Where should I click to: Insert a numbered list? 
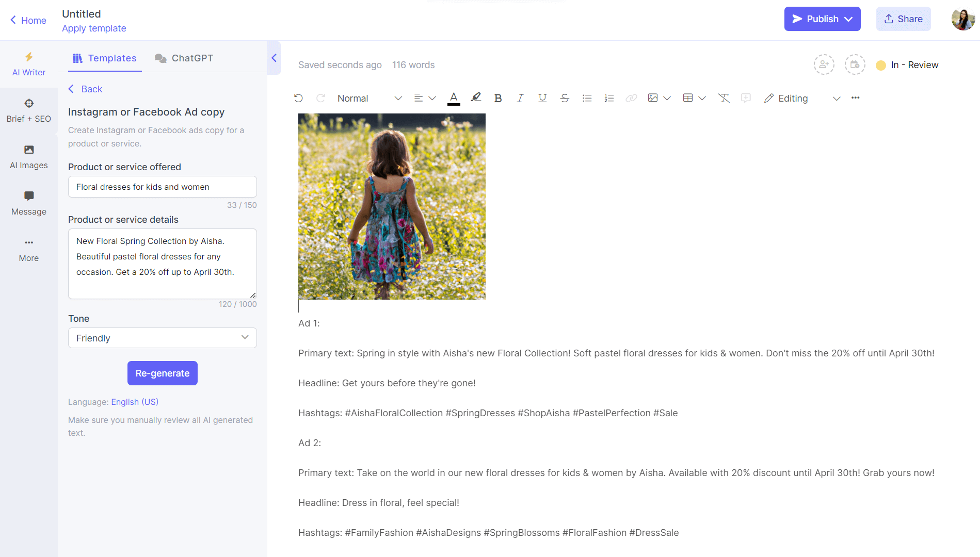tap(609, 98)
